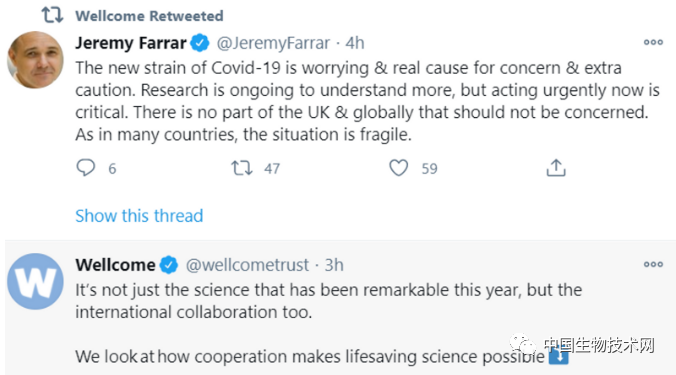This screenshot has height=375, width=676.
Task: Retweet Jeremy Farrar's Covid-19 tweet
Action: [241, 168]
